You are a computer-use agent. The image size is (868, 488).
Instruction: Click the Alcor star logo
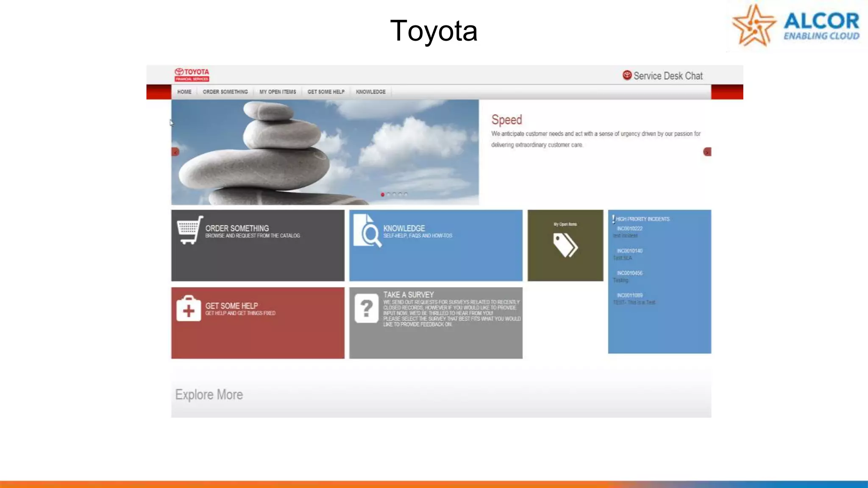coord(754,25)
